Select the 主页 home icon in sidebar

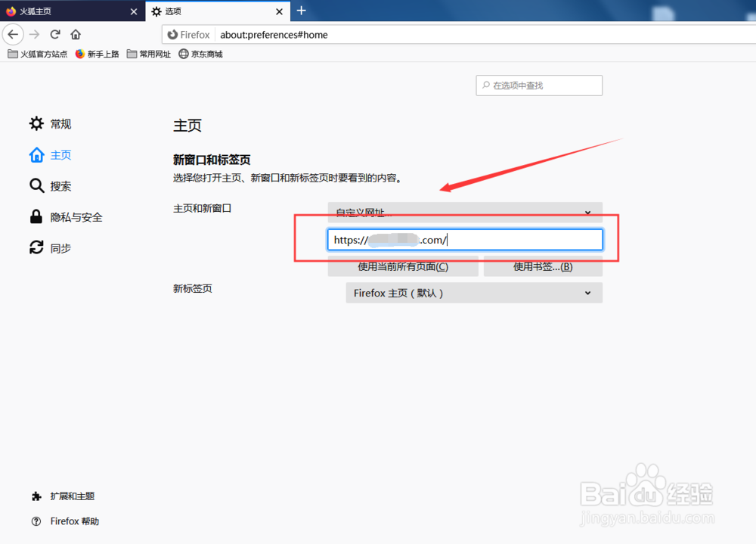point(36,154)
